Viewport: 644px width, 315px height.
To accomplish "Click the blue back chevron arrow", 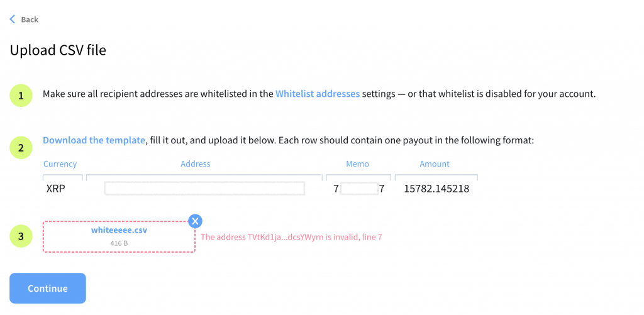I will pos(12,19).
